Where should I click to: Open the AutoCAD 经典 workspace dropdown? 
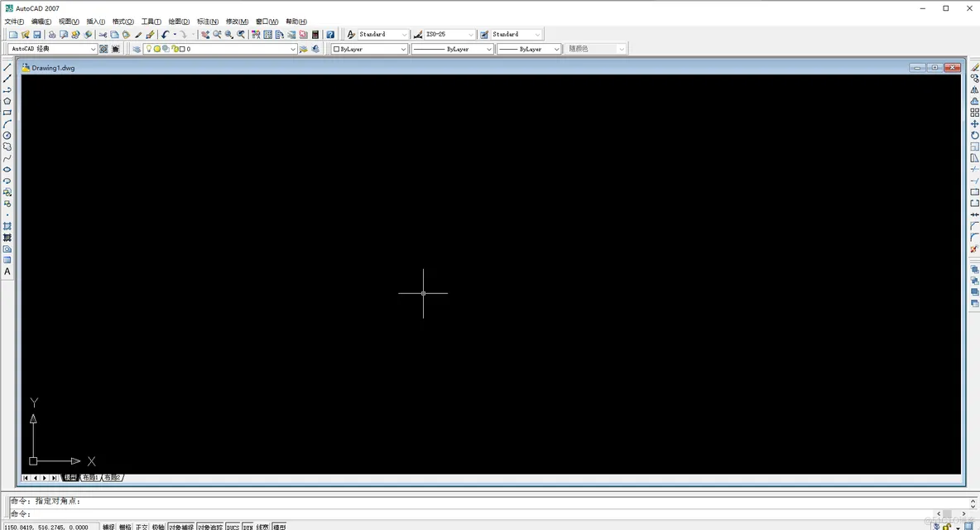pyautogui.click(x=93, y=49)
